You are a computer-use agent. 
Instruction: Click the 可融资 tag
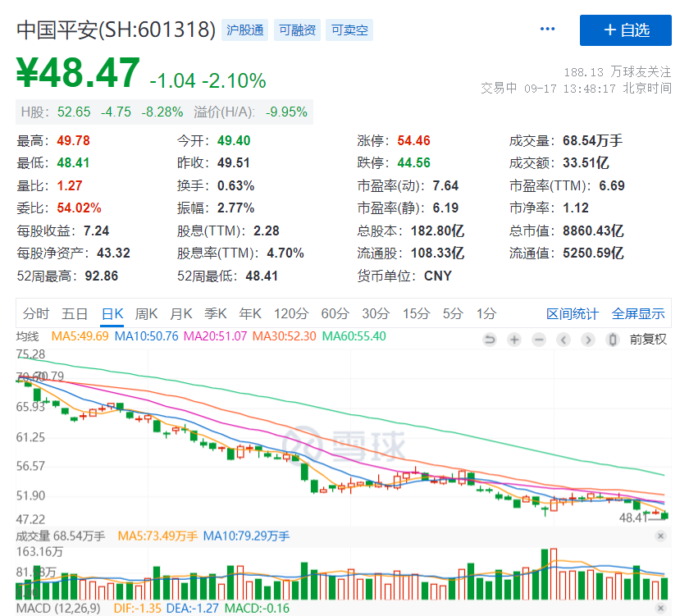297,30
